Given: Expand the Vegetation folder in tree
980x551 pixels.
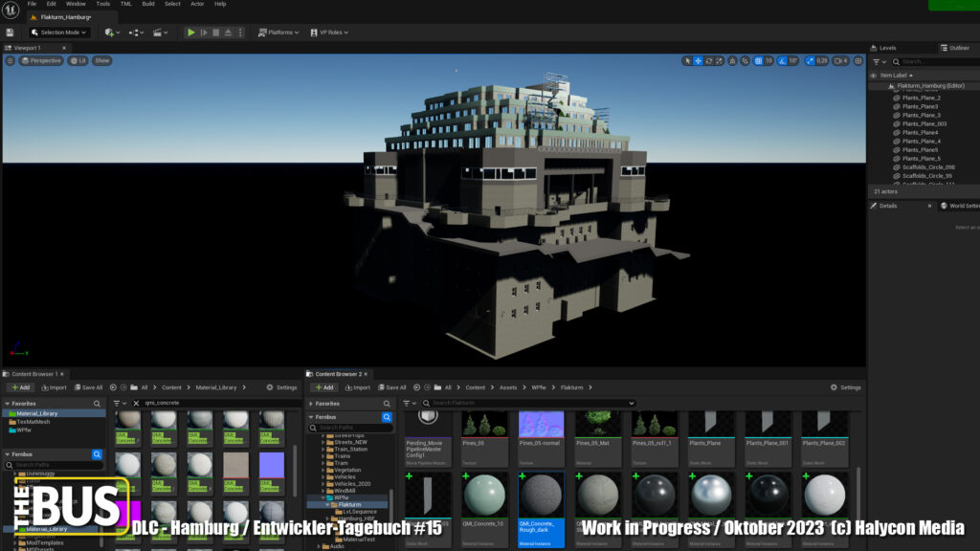Looking at the screenshot, I should 323,470.
